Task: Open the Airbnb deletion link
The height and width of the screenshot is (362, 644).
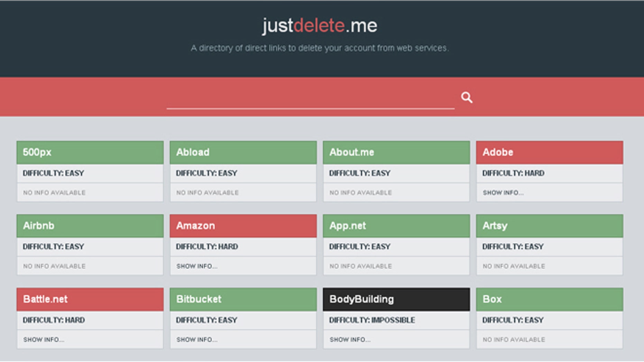Action: 90,226
